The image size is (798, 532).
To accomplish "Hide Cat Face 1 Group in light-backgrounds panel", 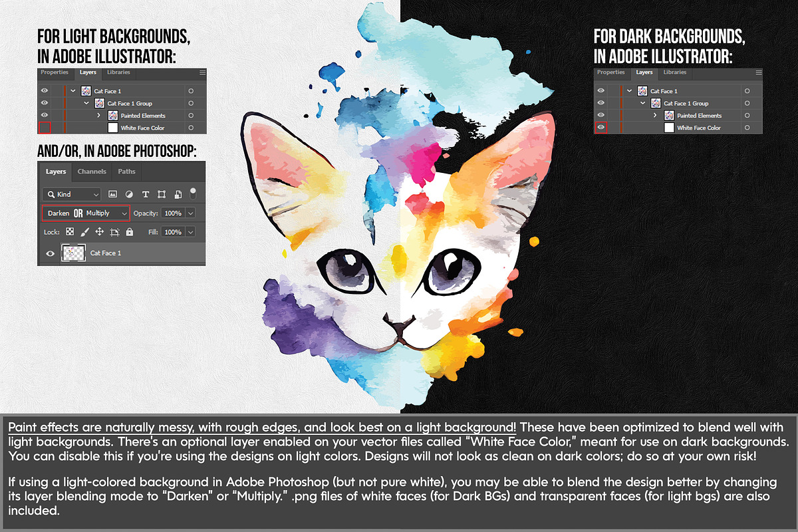I will tap(45, 103).
